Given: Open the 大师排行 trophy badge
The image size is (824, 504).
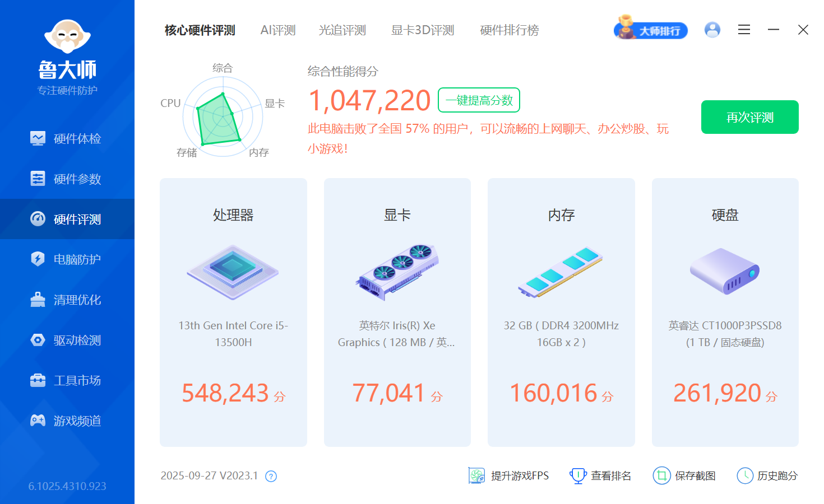Looking at the screenshot, I should pos(650,28).
